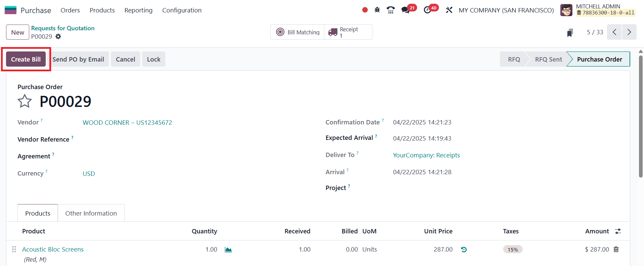Open the debug bug icon menu
644x266 pixels.
[x=377, y=10]
